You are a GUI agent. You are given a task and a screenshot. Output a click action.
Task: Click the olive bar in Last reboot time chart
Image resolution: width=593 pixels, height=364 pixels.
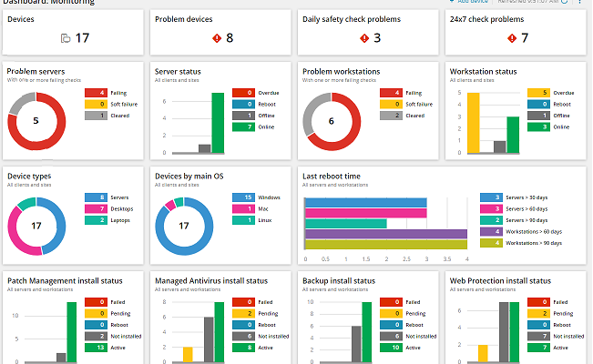click(x=386, y=244)
